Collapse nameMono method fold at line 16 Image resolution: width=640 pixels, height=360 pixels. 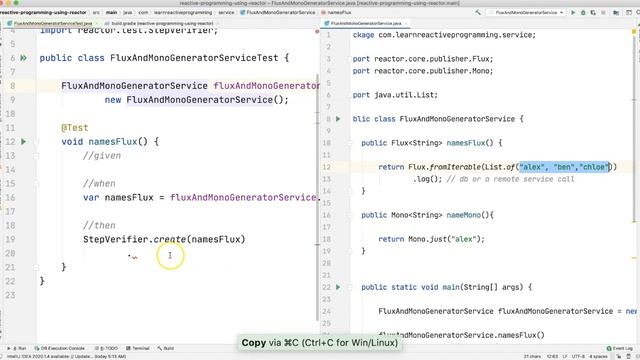[350, 215]
